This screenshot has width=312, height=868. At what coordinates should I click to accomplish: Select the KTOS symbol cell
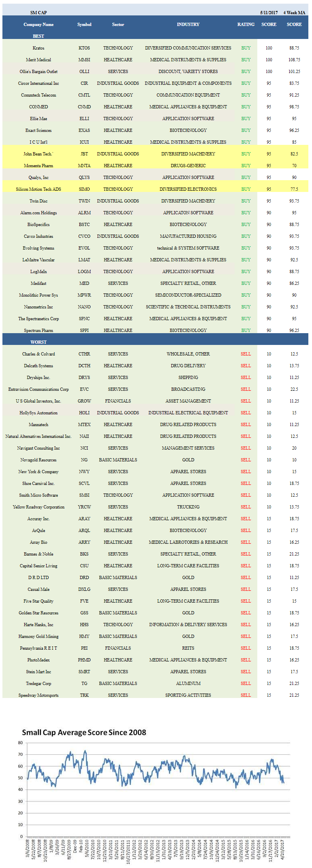(84, 48)
